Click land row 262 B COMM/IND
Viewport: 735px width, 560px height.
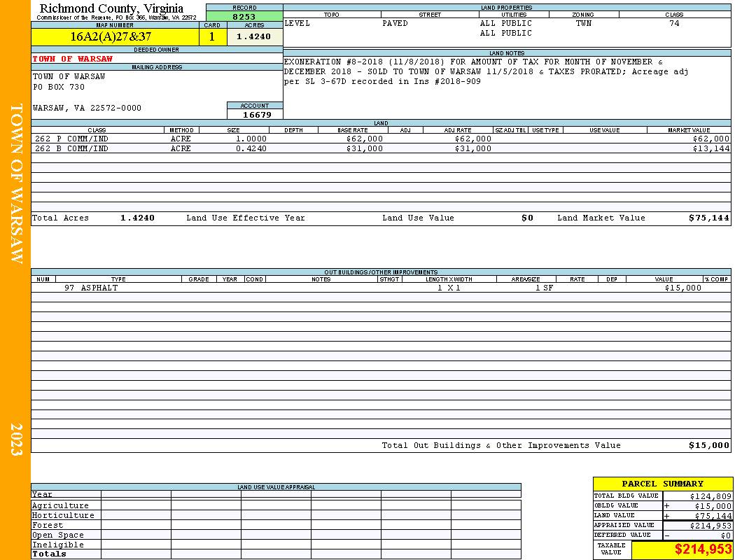click(x=380, y=148)
